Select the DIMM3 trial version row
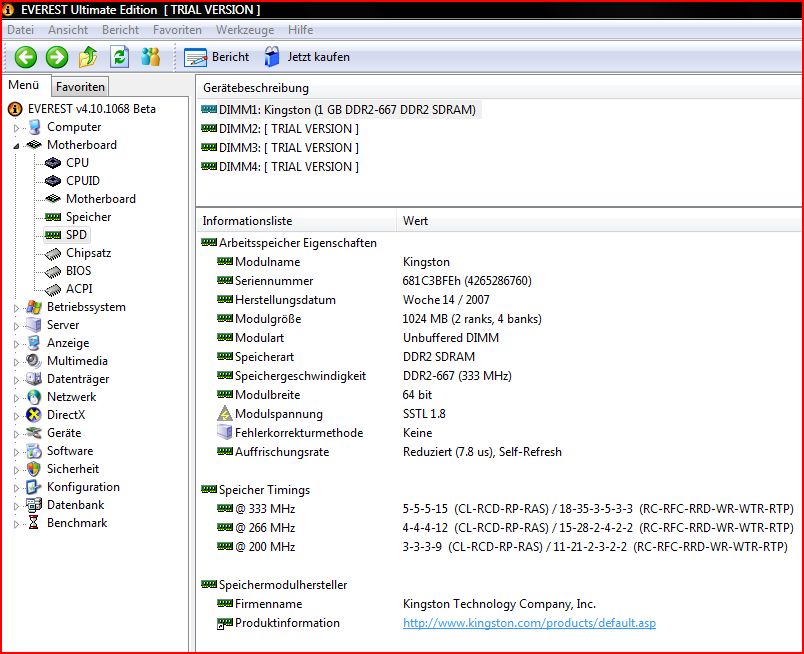Viewport: 804px width, 654px height. (280, 148)
